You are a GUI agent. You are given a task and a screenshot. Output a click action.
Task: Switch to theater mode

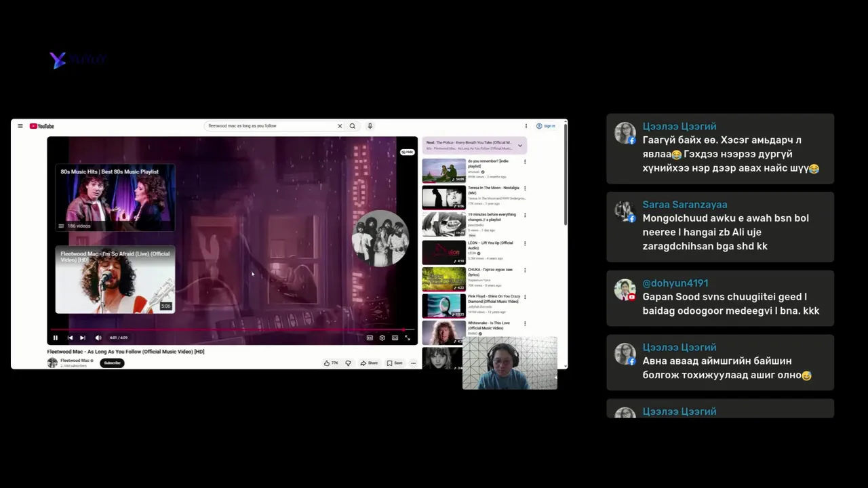coord(395,338)
